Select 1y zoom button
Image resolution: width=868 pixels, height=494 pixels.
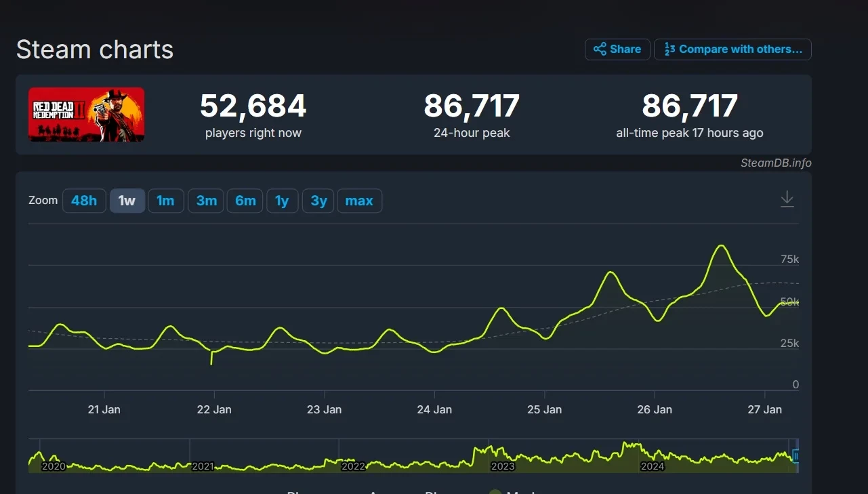[x=282, y=201]
